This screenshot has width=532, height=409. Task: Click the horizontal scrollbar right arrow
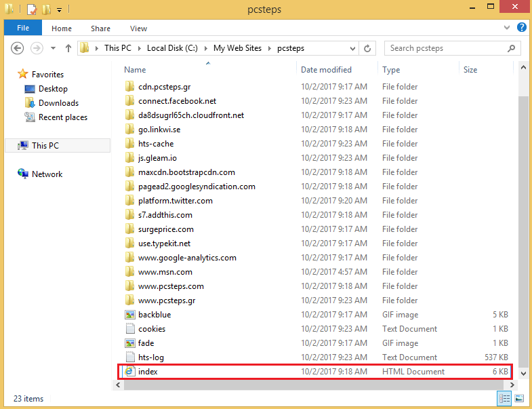(512, 385)
